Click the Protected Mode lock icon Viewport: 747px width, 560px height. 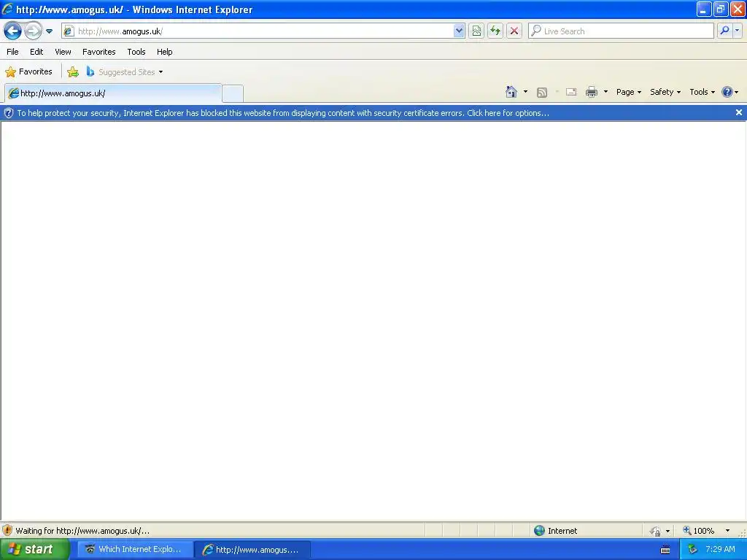[656, 531]
